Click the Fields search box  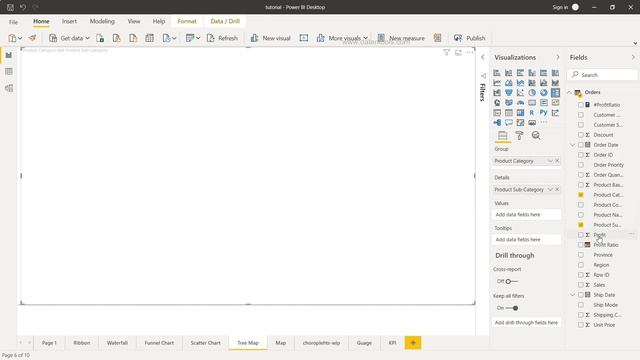602,75
